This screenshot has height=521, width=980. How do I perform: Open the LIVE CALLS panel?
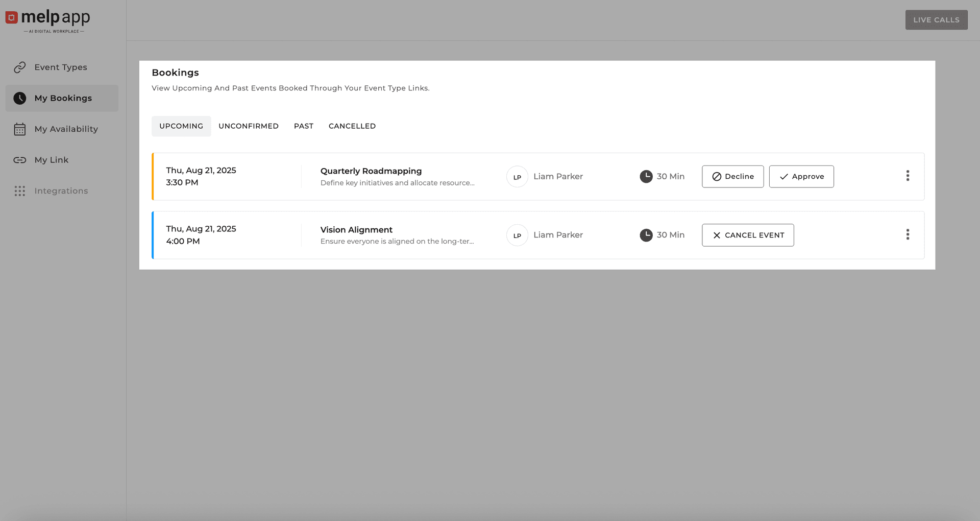936,19
